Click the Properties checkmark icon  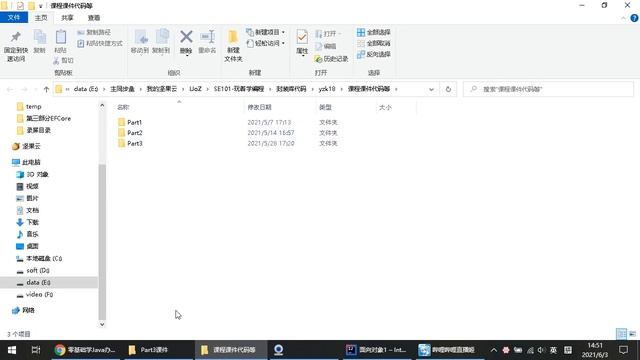[302, 37]
